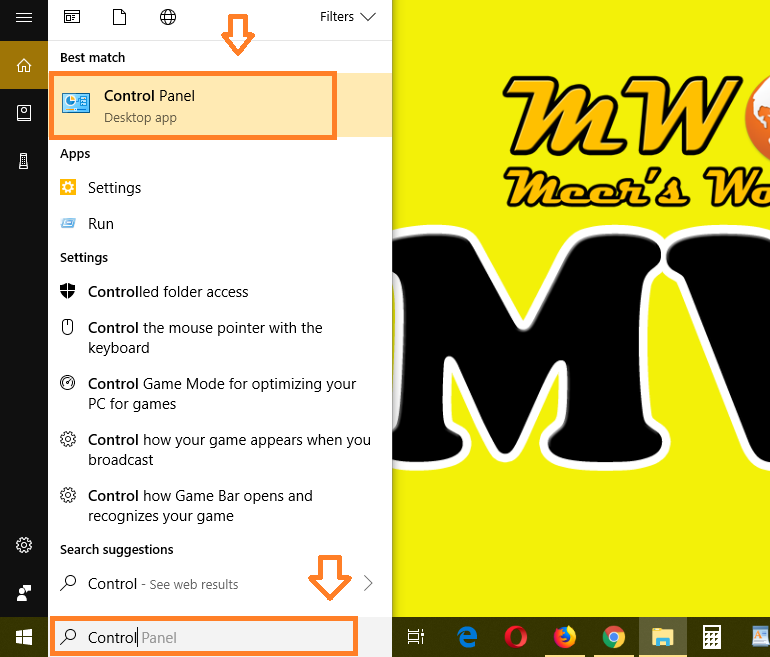
Task: Click the orange Settings app icon
Action: 68,187
